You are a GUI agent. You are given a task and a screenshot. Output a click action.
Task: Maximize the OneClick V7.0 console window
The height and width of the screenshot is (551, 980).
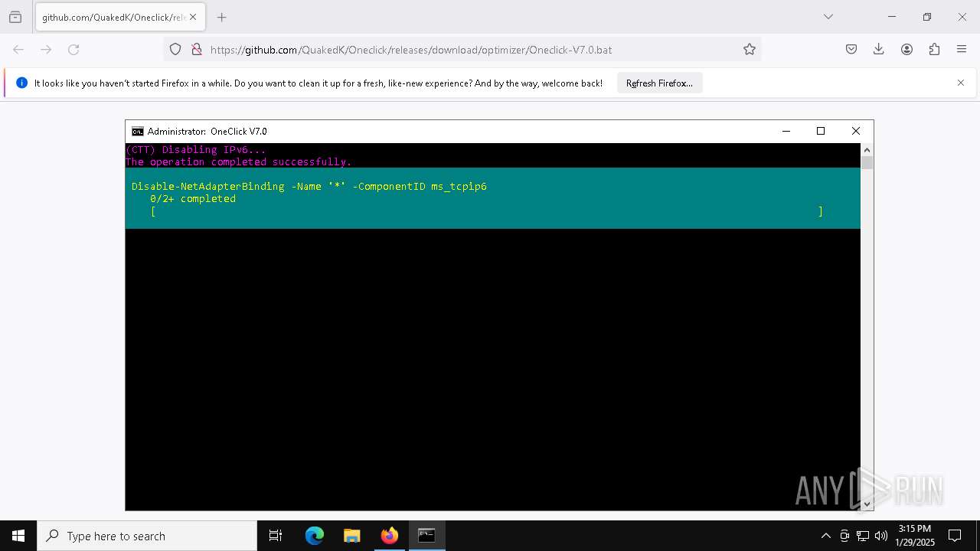[821, 132]
